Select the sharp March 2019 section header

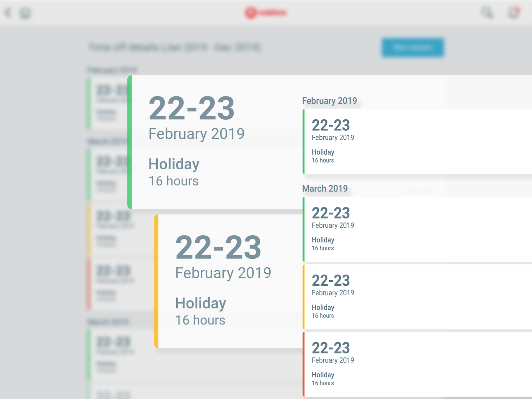coord(325,189)
